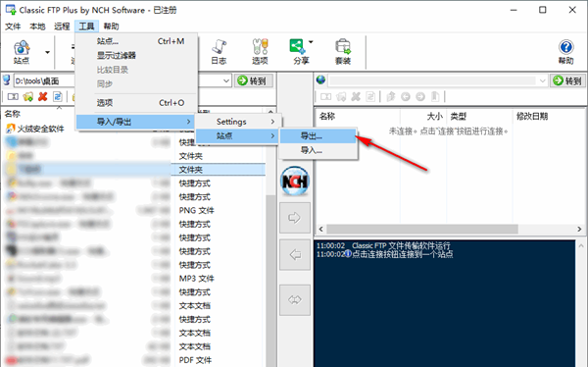
Task: Open the 远程 menu
Action: pos(62,26)
